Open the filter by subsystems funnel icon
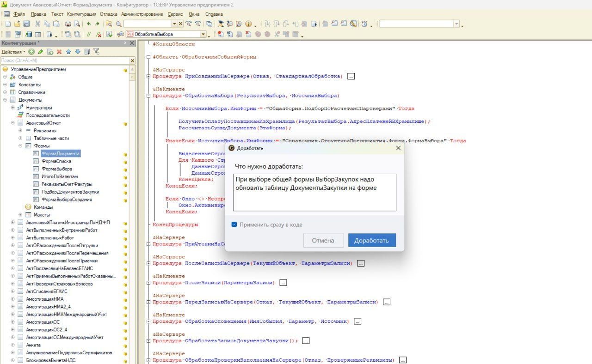This screenshot has height=364, width=592. [x=97, y=51]
